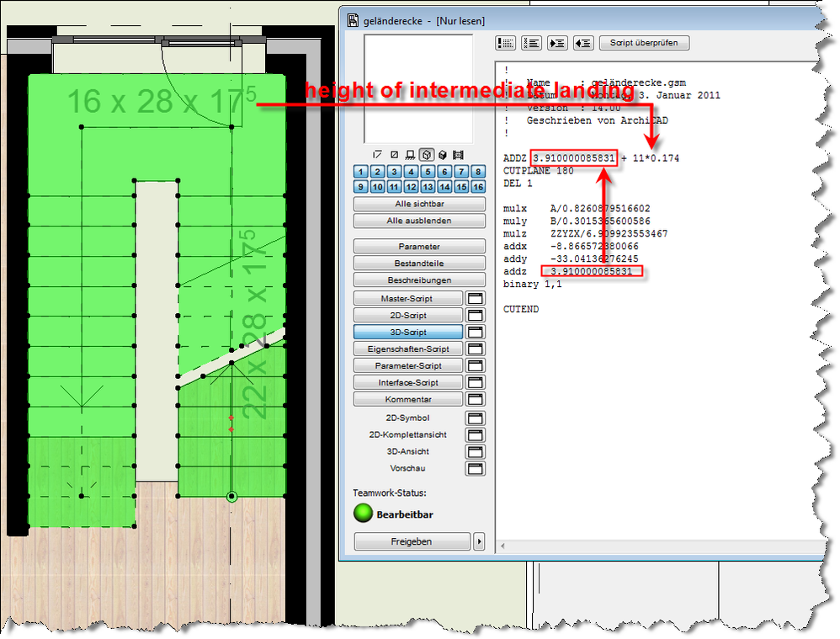Screen dimensions: 840x639
Task: Toggle fragment number 14
Action: click(444, 187)
